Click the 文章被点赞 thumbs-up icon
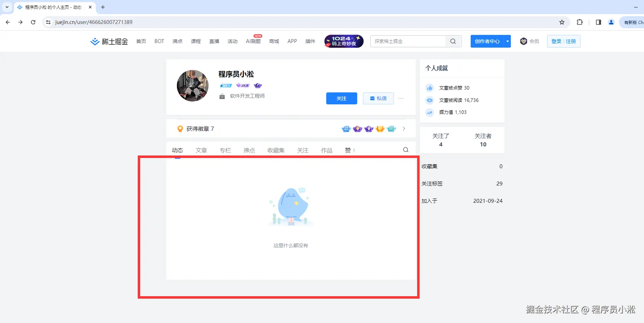This screenshot has width=644, height=323. pyautogui.click(x=429, y=87)
